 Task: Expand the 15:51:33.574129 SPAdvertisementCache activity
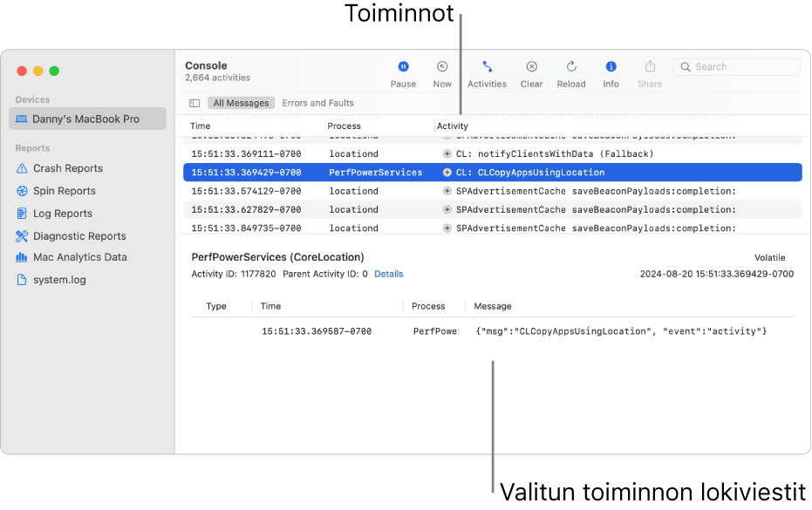pyautogui.click(x=447, y=191)
